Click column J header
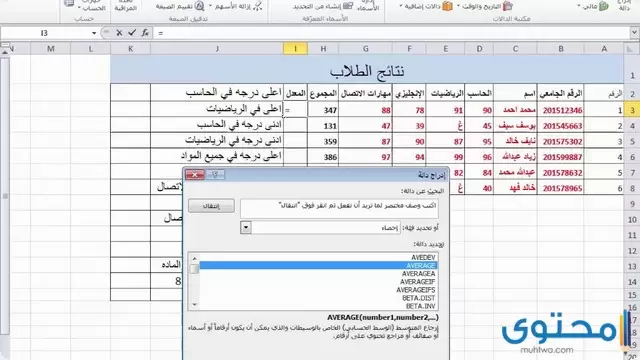Screen dimensions: 640x360 point(217,49)
